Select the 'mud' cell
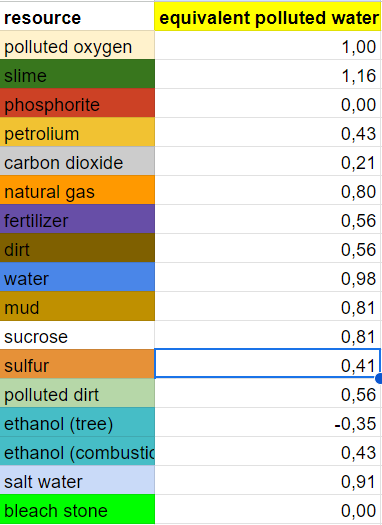The image size is (382, 525). click(x=77, y=306)
